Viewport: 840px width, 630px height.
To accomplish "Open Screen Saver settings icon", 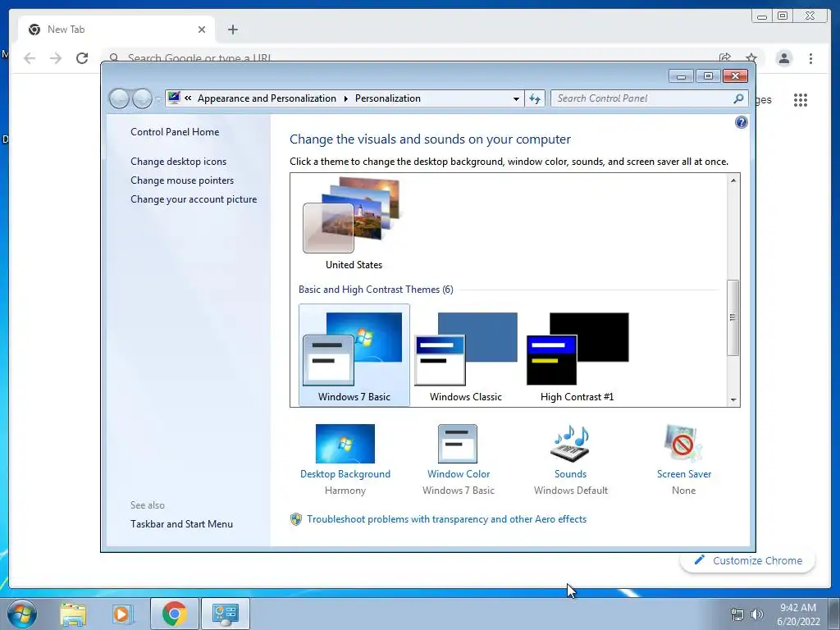I will pyautogui.click(x=682, y=444).
